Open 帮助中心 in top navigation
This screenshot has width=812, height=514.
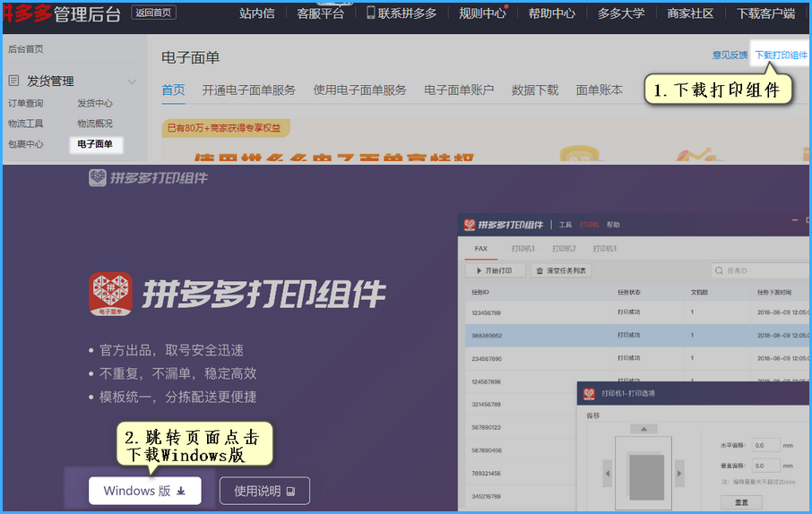coord(551,13)
